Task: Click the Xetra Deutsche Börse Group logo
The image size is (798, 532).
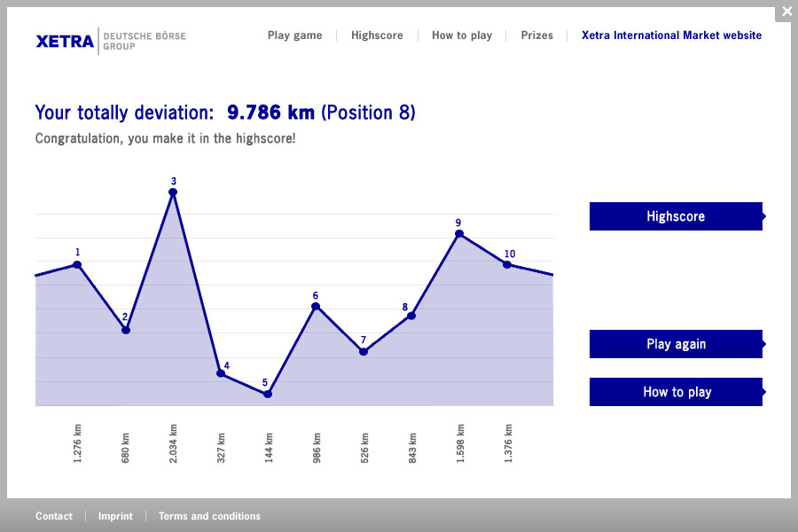Action: coord(111,40)
